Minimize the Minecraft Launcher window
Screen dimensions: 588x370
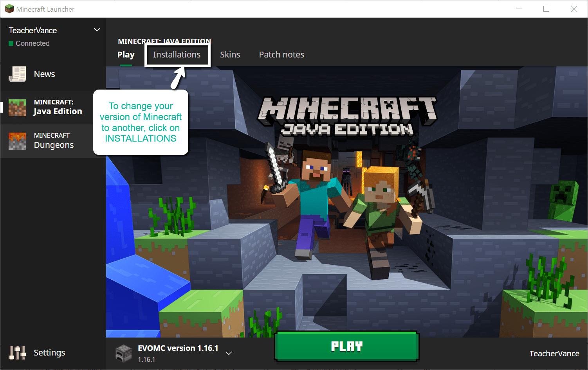pyautogui.click(x=519, y=9)
